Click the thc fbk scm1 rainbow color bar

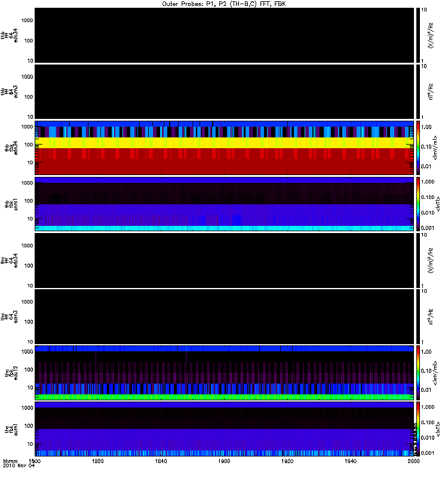pos(418,429)
